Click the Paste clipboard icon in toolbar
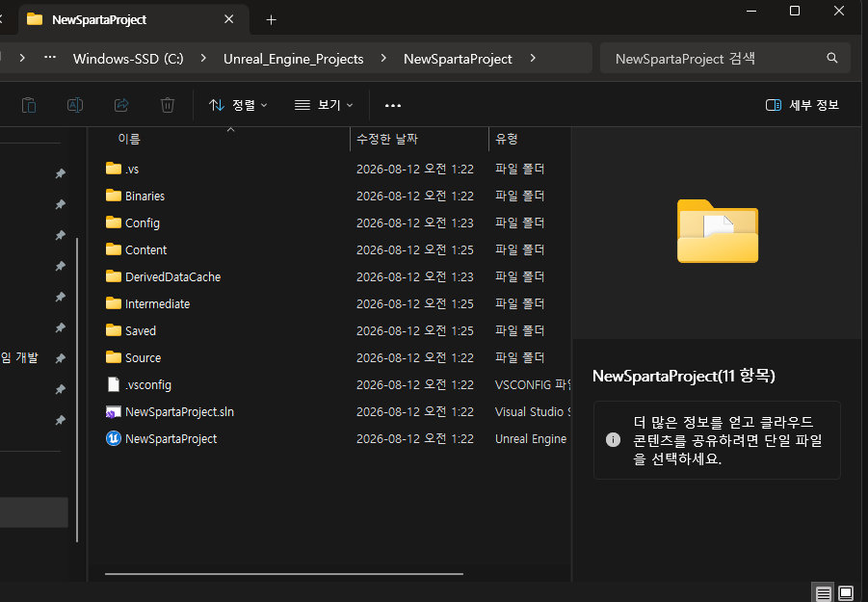Screen dimensions: 868x602 [x=29, y=105]
